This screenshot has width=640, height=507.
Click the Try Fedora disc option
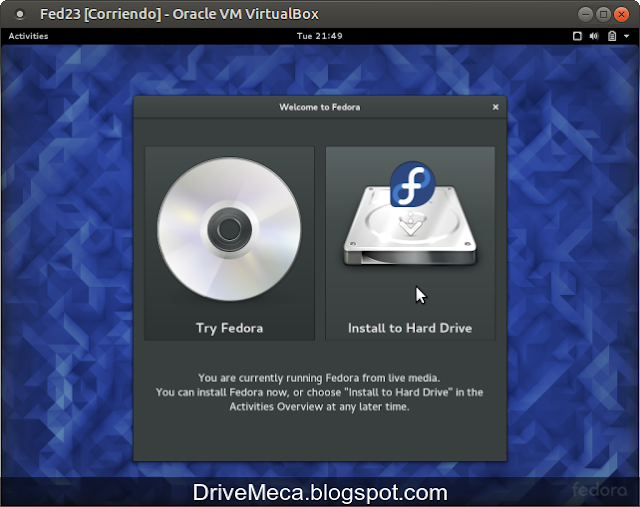click(229, 243)
